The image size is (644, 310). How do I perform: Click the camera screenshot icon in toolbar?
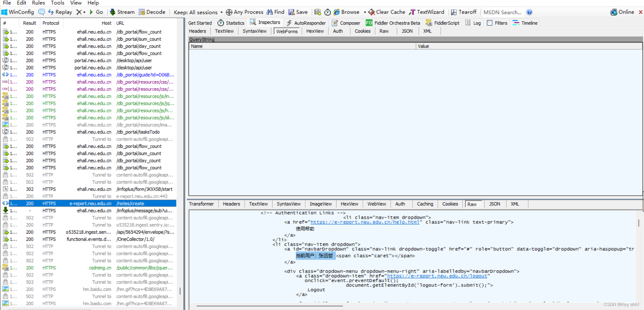tap(317, 12)
